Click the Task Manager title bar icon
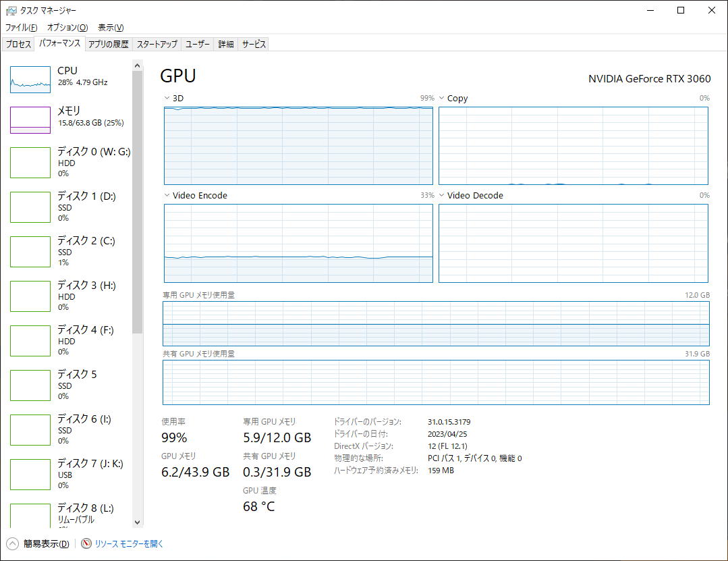This screenshot has width=728, height=561. (x=11, y=10)
